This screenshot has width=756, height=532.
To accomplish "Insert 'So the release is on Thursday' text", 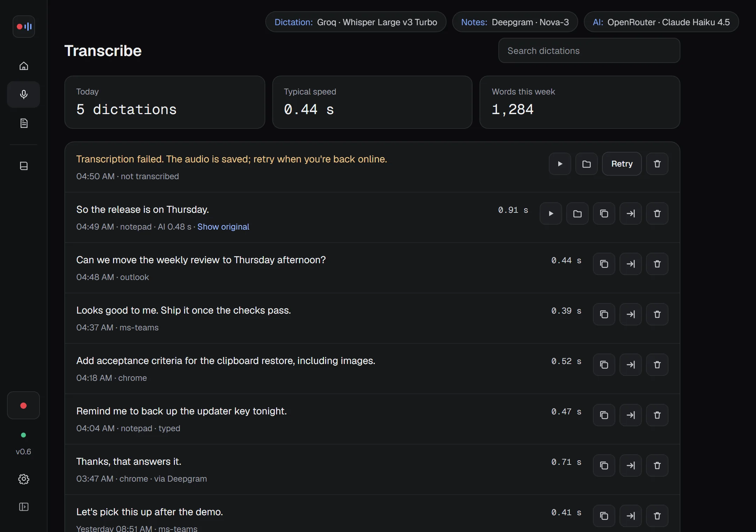I will pos(631,213).
